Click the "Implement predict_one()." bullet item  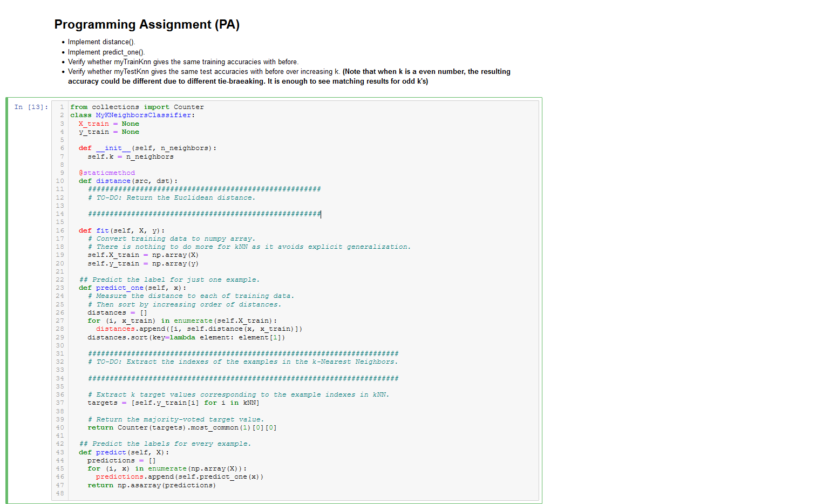pyautogui.click(x=106, y=52)
